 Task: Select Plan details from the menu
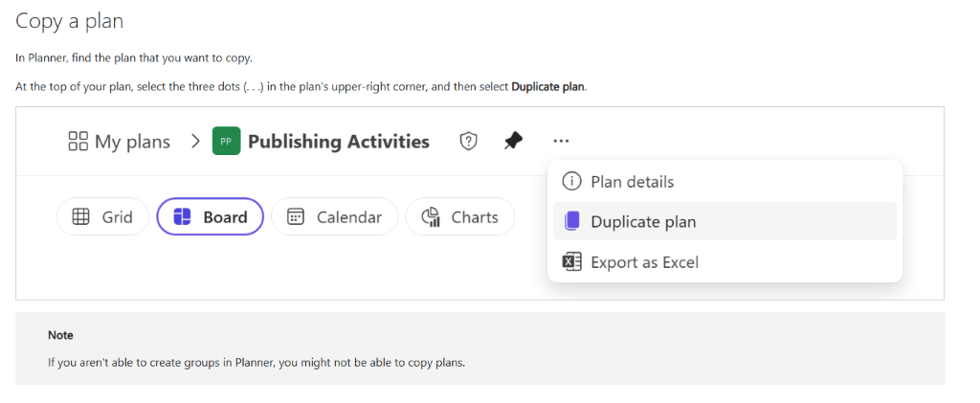(x=725, y=182)
